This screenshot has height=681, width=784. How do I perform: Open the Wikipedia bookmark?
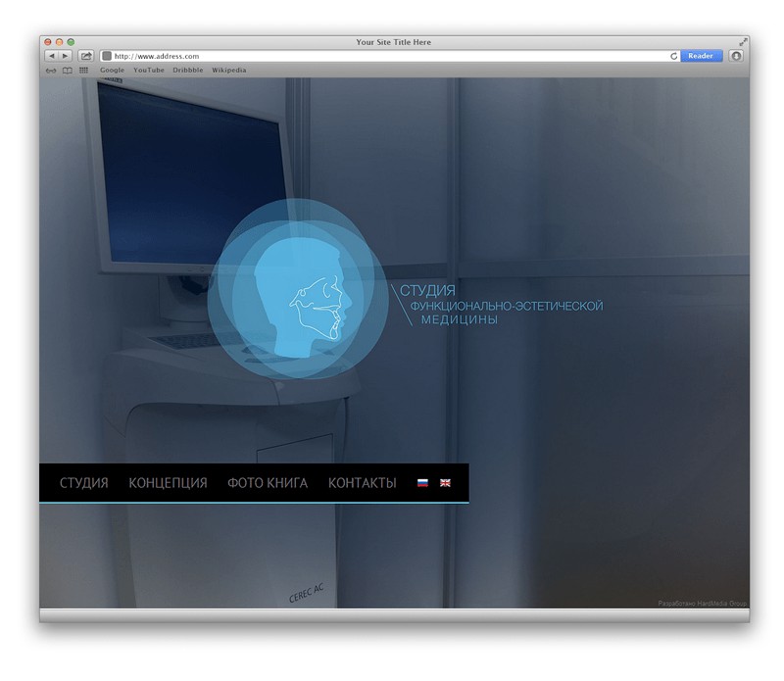[x=229, y=70]
